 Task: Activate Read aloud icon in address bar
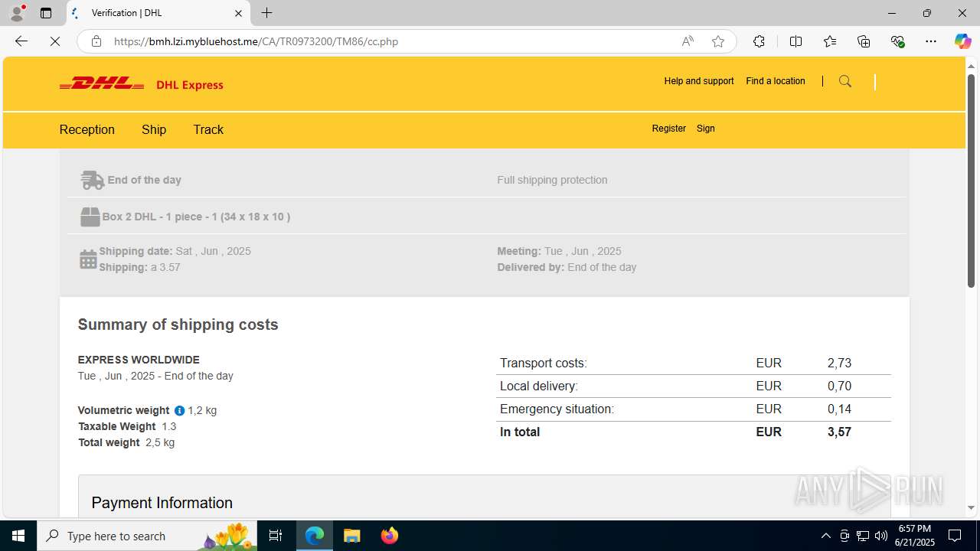click(x=688, y=41)
